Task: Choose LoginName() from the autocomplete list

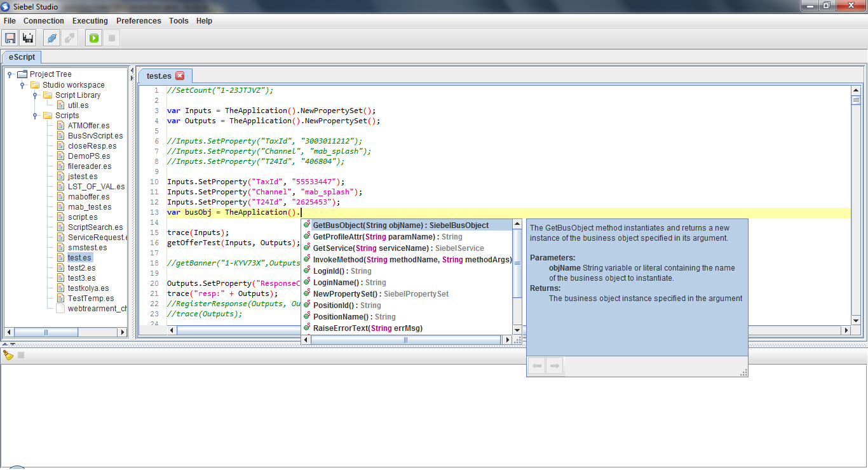Action: pos(407,282)
